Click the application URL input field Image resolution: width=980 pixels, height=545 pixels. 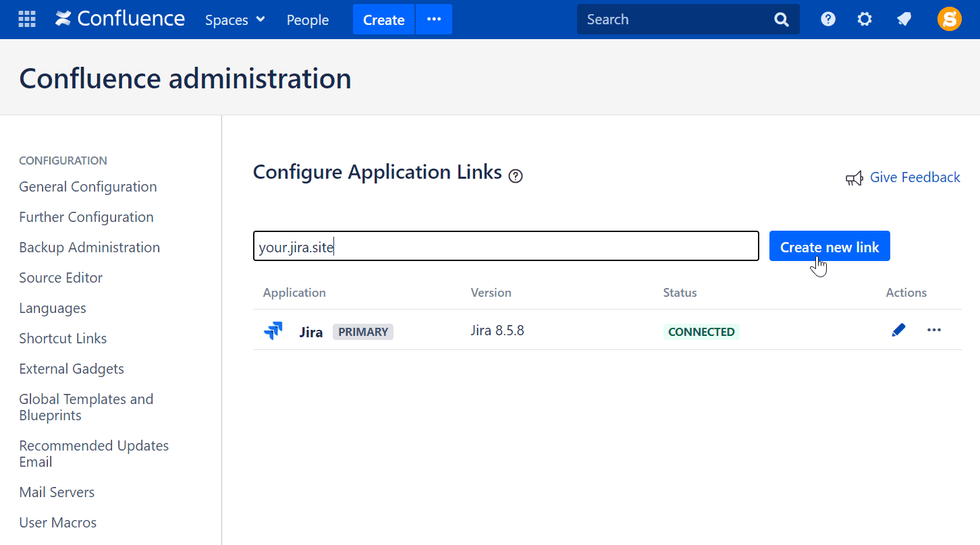[x=506, y=246]
